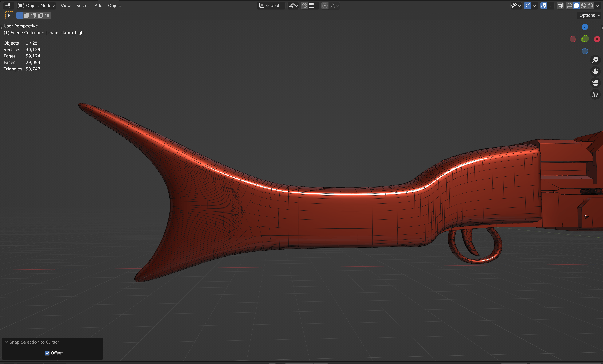The image size is (603, 364).
Task: Toggle viewport overlays
Action: tap(544, 6)
